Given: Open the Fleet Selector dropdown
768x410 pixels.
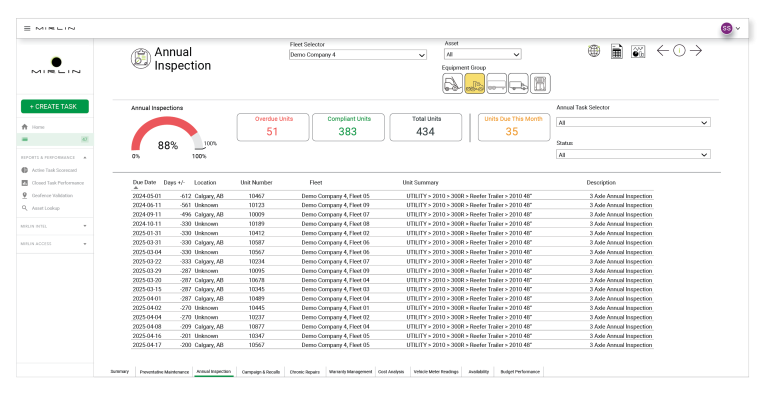Looking at the screenshot, I should pyautogui.click(x=358, y=55).
